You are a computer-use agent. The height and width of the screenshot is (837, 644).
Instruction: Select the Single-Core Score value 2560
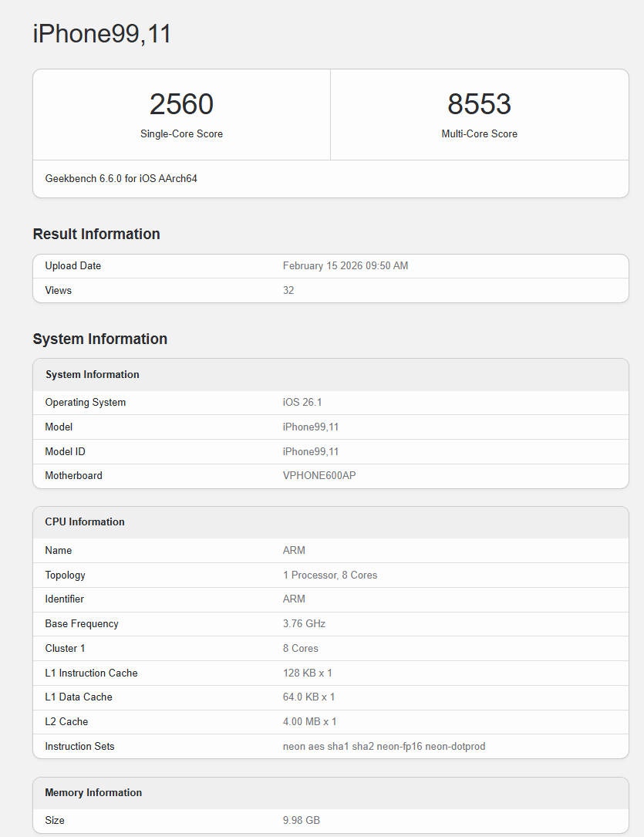181,103
